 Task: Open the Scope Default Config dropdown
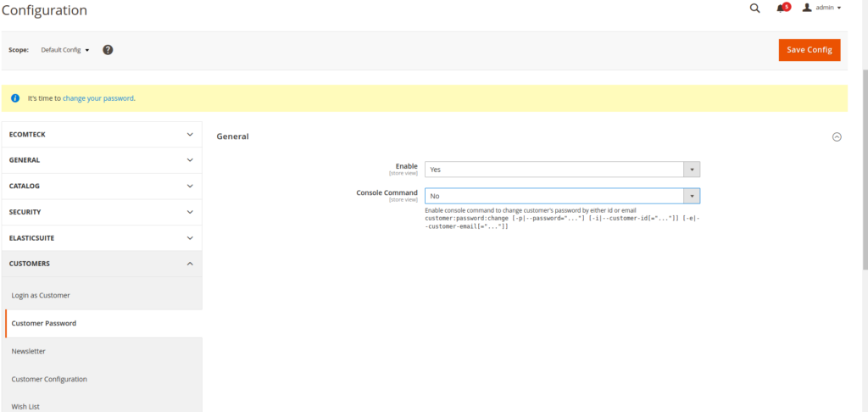pos(65,50)
